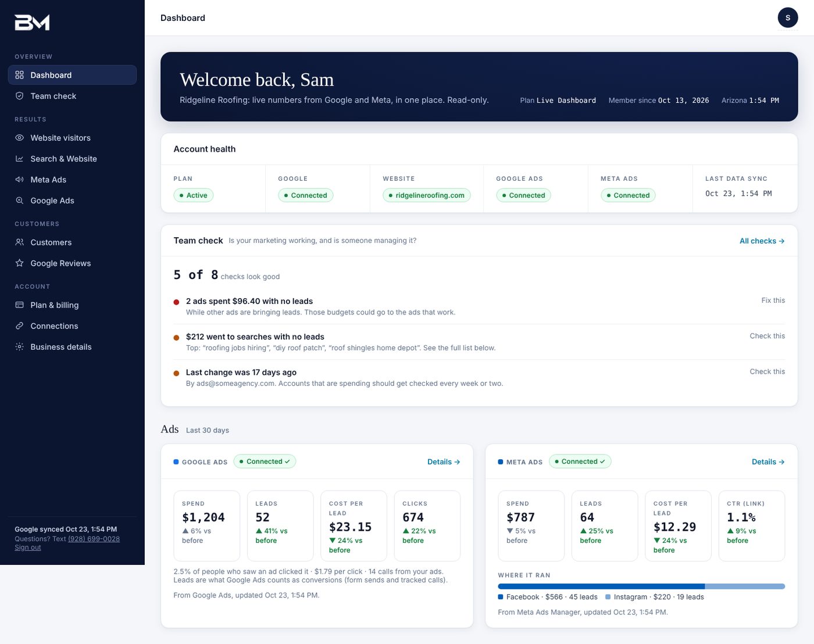Open Plan & billing page
This screenshot has width=814, height=644.
(72, 305)
